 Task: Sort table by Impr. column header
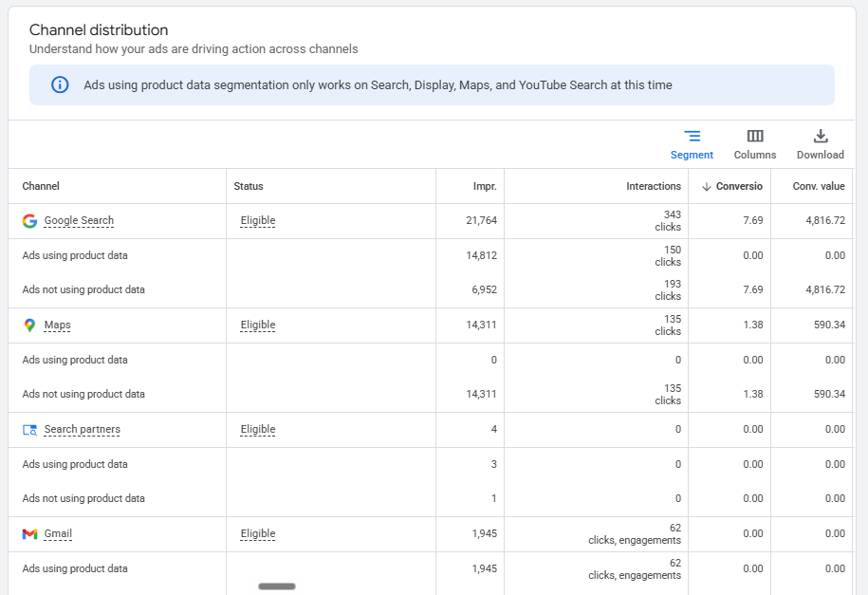(485, 186)
